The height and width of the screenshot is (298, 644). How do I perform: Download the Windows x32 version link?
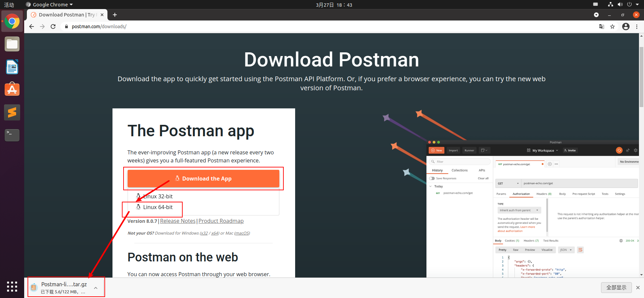click(x=204, y=233)
